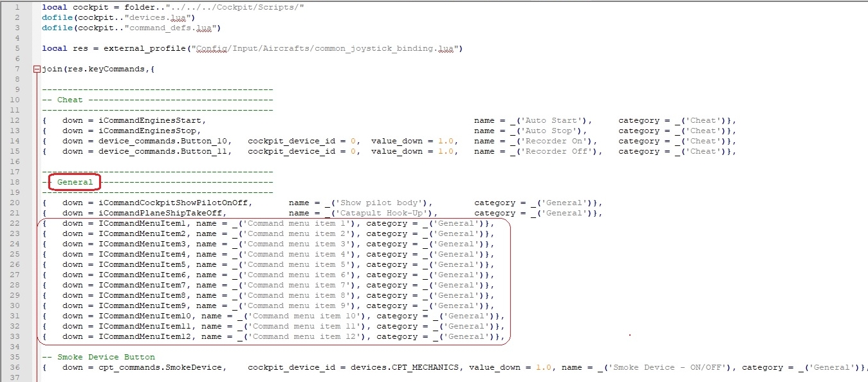Image resolution: width=868 pixels, height=382 pixels.
Task: Click device_commands.Button_11
Action: (163, 151)
